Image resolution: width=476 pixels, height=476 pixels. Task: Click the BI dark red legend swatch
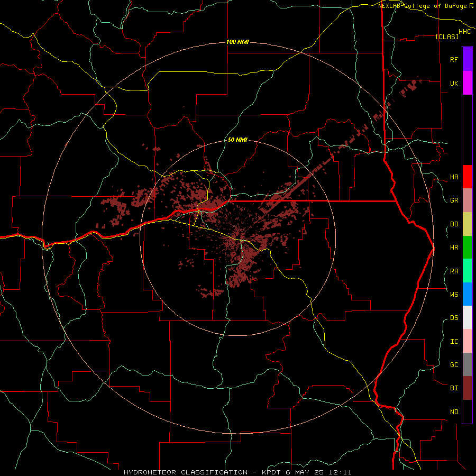(x=467, y=388)
